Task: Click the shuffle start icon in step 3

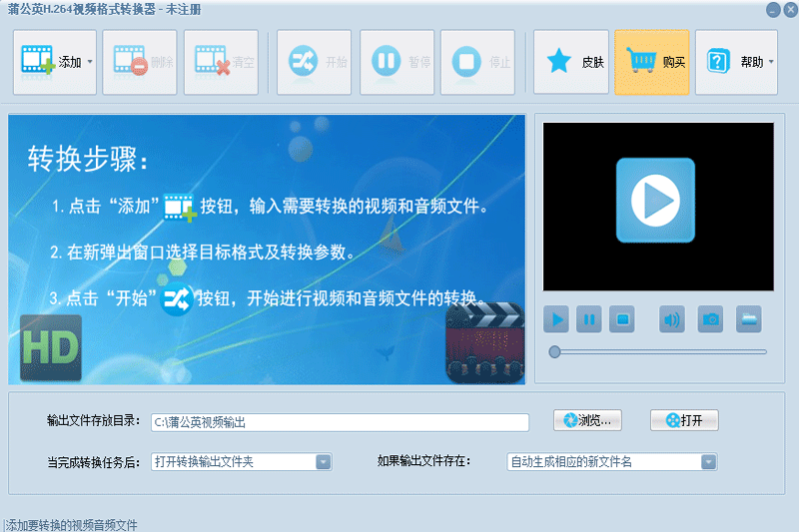Action: [177, 298]
